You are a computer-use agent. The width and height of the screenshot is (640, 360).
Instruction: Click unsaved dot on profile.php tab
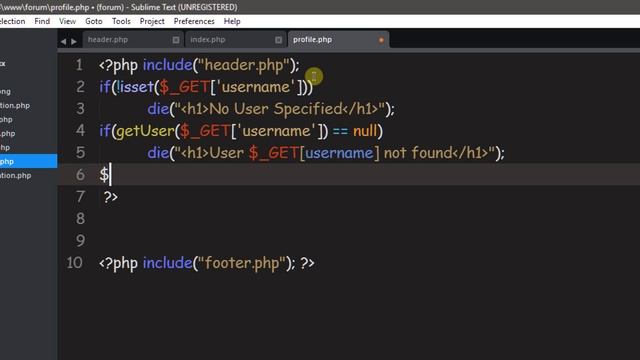(381, 40)
